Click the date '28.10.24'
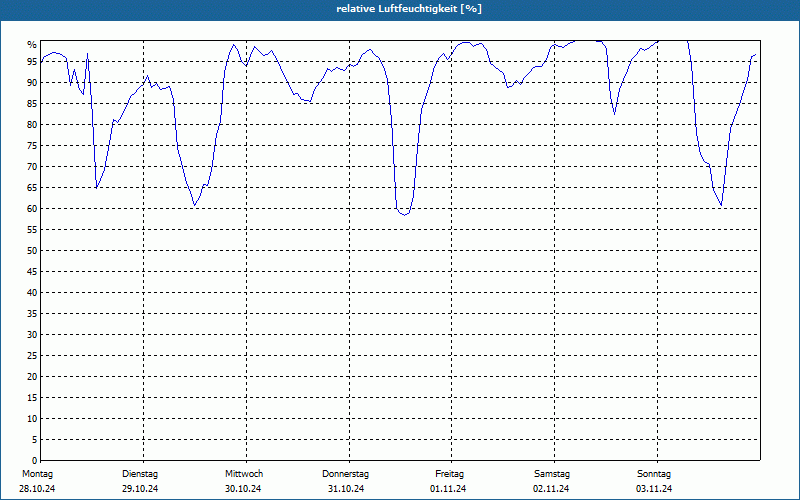Image resolution: width=800 pixels, height=500 pixels. pos(37,489)
